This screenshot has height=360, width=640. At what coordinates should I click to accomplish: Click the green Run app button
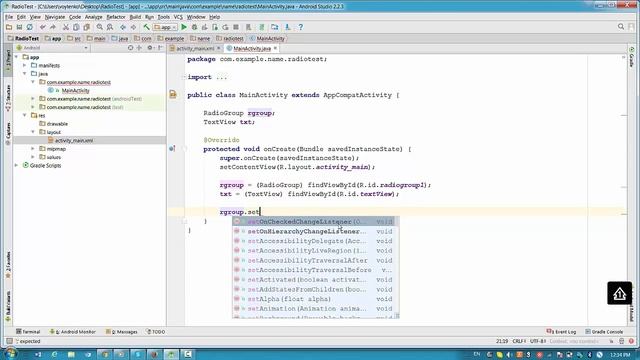coord(184,27)
